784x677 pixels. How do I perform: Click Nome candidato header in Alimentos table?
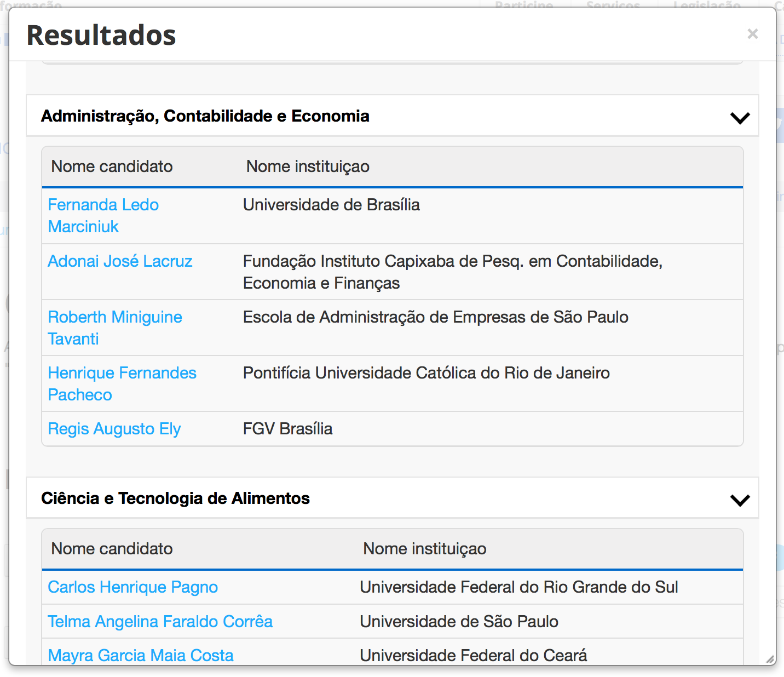click(x=112, y=549)
